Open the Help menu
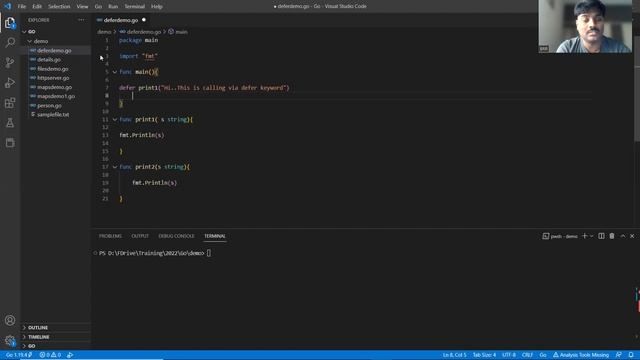640x360 pixels. click(157, 7)
